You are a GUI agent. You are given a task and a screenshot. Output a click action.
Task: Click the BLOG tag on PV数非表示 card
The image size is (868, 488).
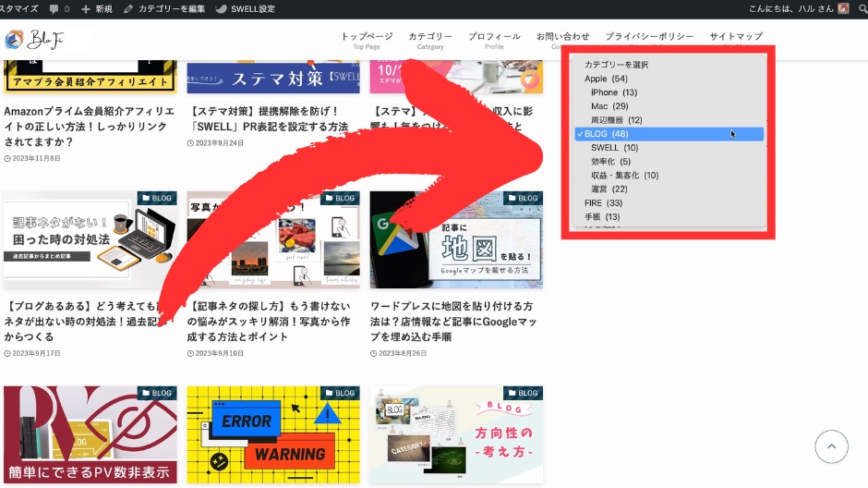157,393
